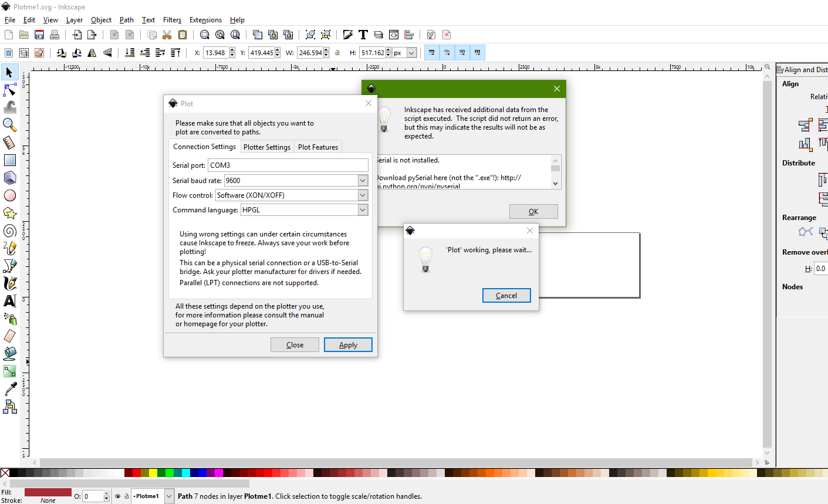Screen dimensions: 828x504
Task: Toggle the current layer lock icon
Action: (x=126, y=496)
